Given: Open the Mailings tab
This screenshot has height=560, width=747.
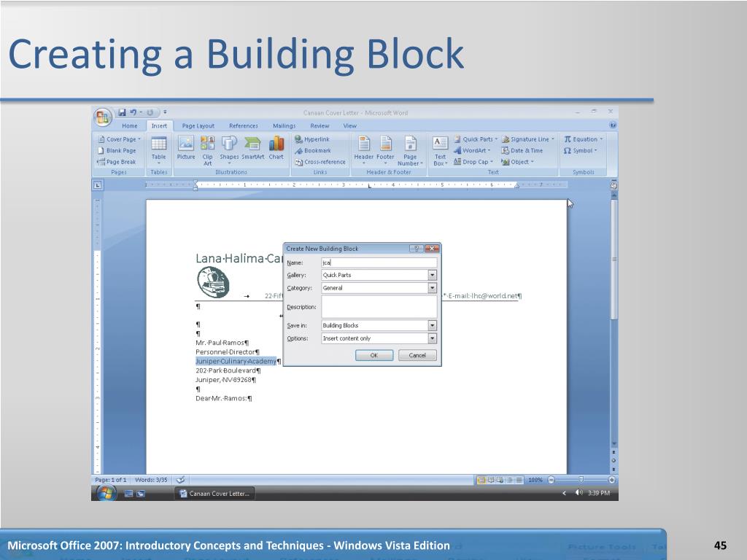Looking at the screenshot, I should (x=284, y=125).
